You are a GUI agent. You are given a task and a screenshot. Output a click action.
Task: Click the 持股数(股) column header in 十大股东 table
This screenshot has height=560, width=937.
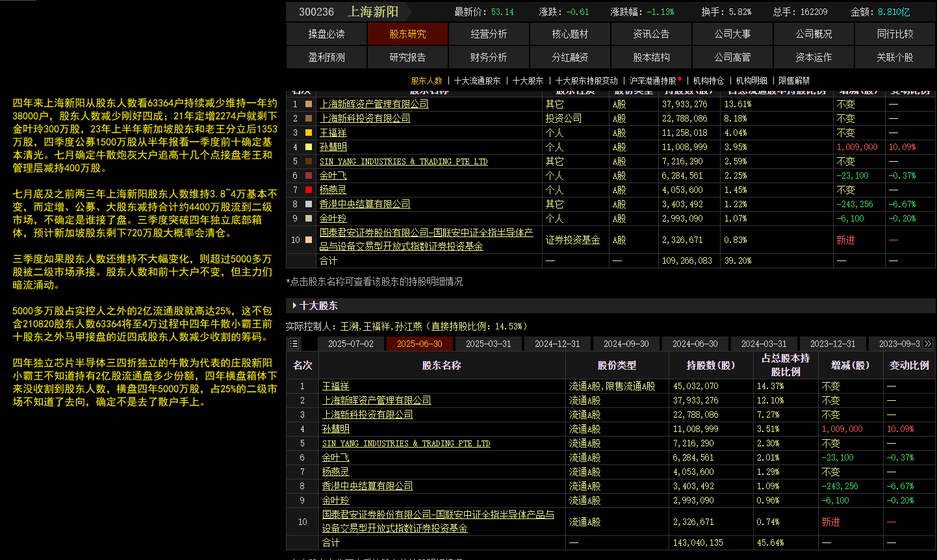711,365
